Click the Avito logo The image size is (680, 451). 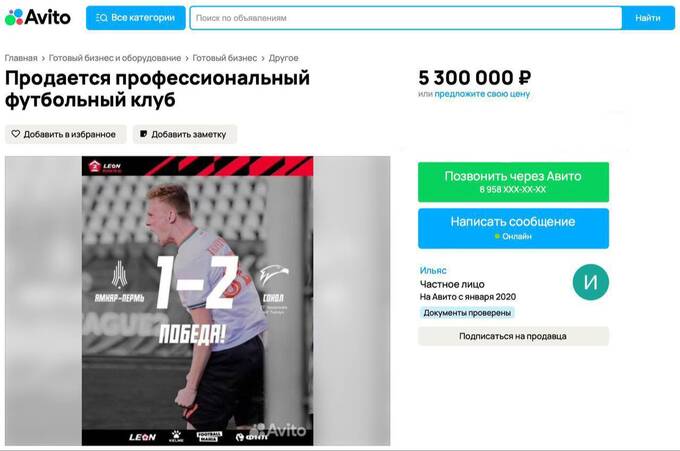(38, 17)
